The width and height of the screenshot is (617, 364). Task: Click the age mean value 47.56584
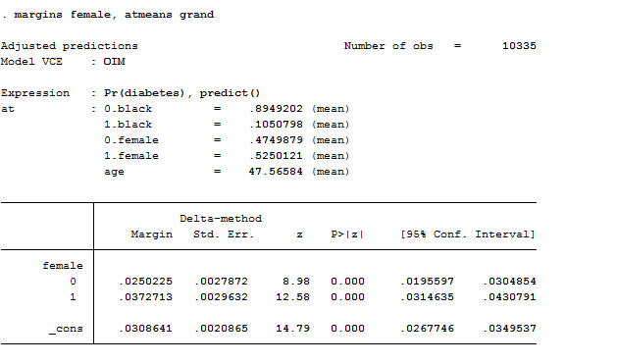pyautogui.click(x=276, y=172)
